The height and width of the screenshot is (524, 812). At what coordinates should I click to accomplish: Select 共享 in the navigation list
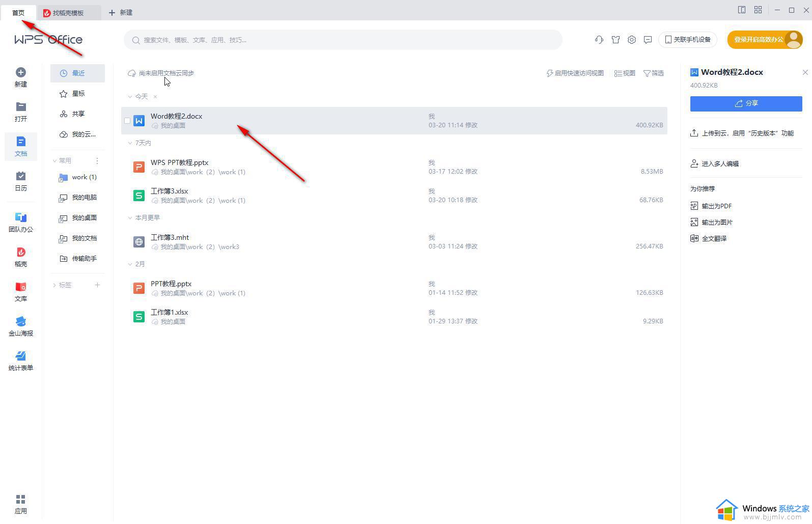77,114
